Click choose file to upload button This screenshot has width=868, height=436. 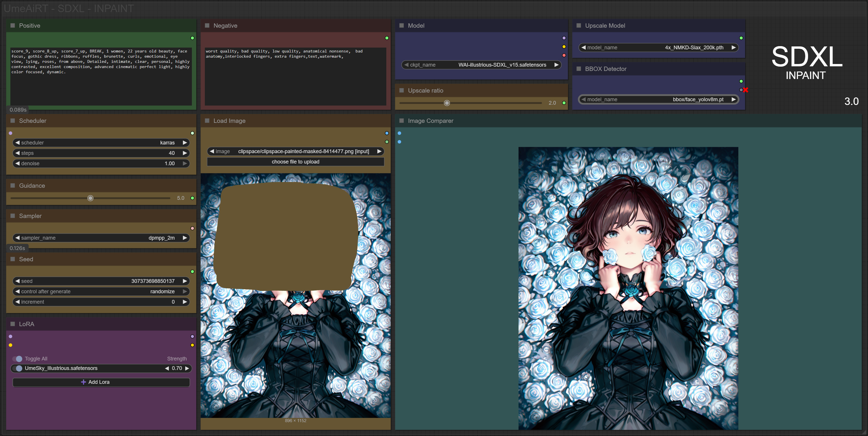pyautogui.click(x=295, y=162)
